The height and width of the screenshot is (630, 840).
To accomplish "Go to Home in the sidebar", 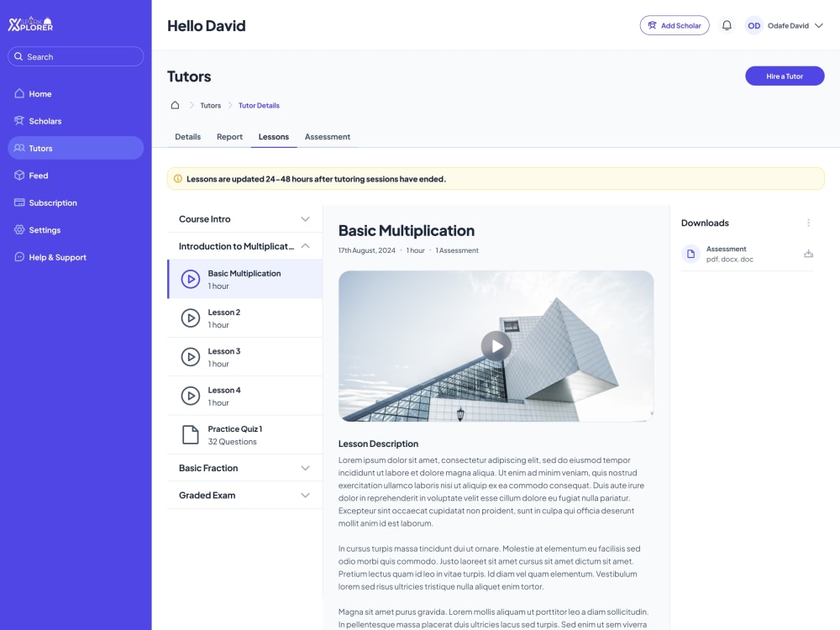I will click(x=76, y=94).
